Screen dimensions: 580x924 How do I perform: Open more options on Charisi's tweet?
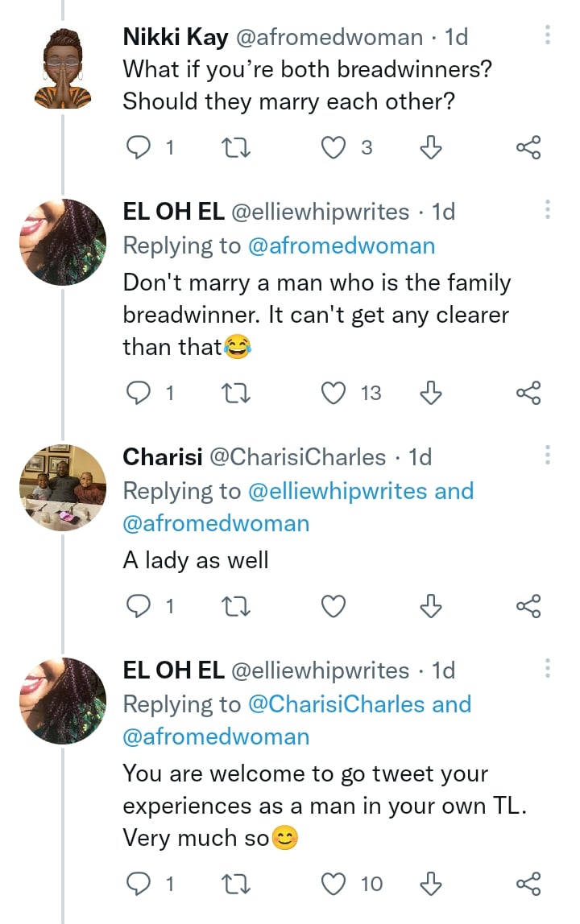point(548,456)
